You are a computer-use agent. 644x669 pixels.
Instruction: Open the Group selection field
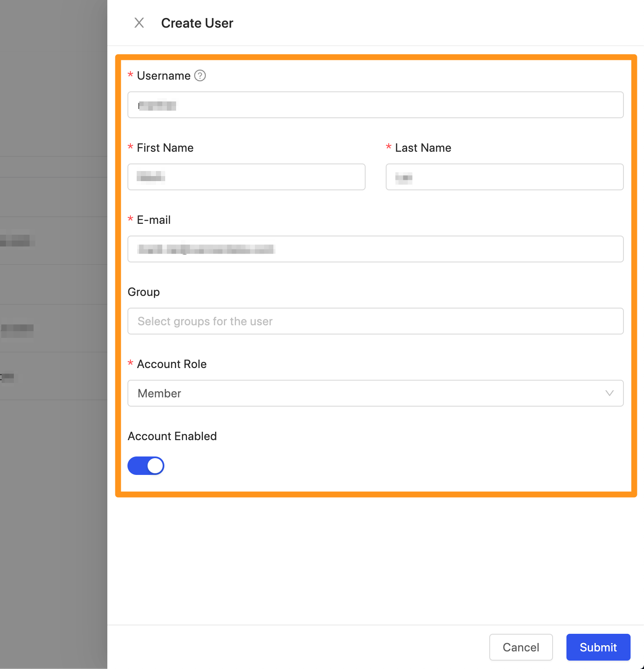coord(375,321)
